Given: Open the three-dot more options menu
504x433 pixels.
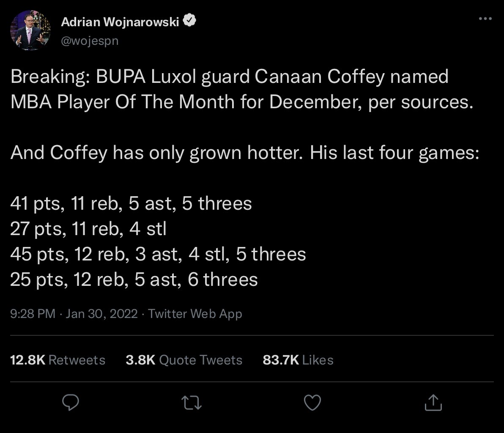Looking at the screenshot, I should (485, 19).
